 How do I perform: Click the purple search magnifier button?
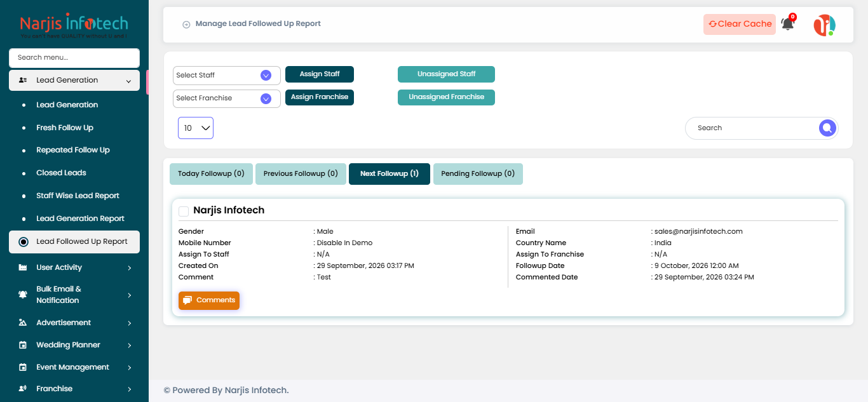pos(827,128)
